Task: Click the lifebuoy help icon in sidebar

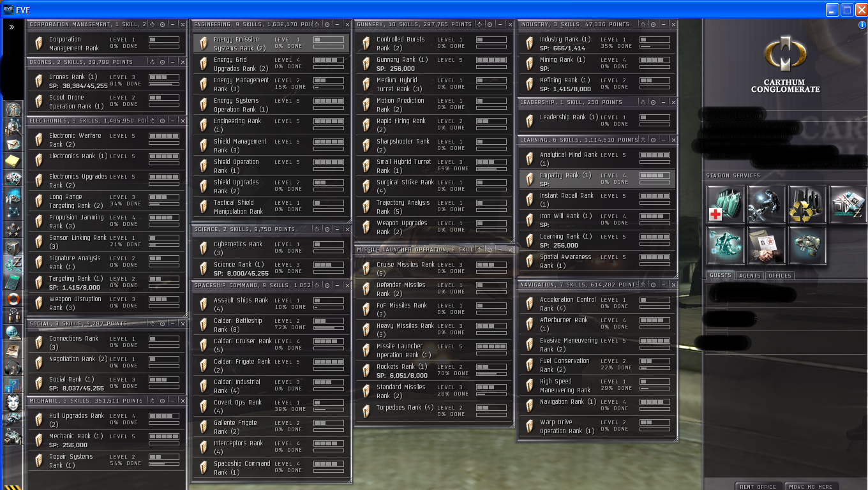Action: coord(13,299)
